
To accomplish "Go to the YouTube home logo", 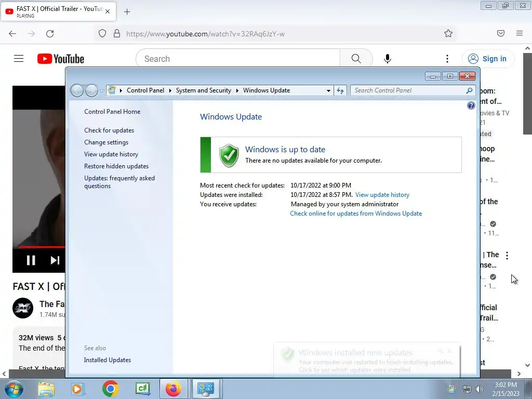I will pos(61,59).
